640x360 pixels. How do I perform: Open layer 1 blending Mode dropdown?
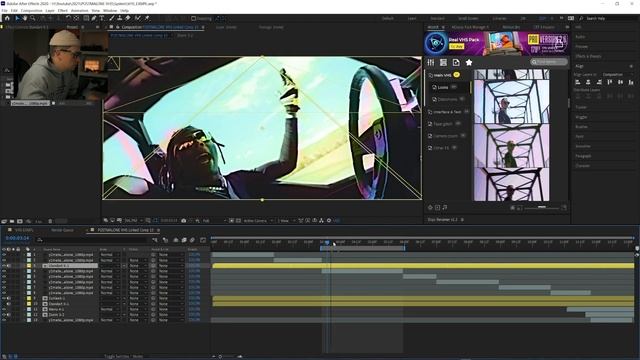[109, 255]
